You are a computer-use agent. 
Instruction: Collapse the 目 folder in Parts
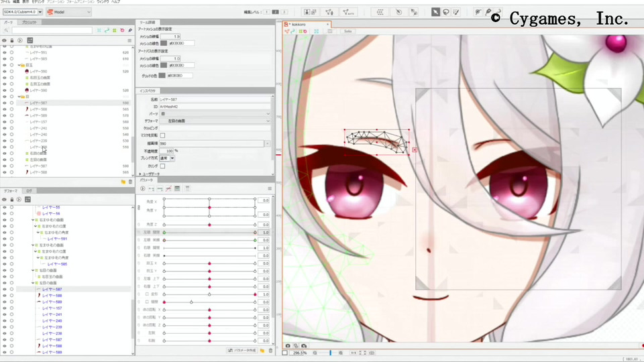[19, 97]
